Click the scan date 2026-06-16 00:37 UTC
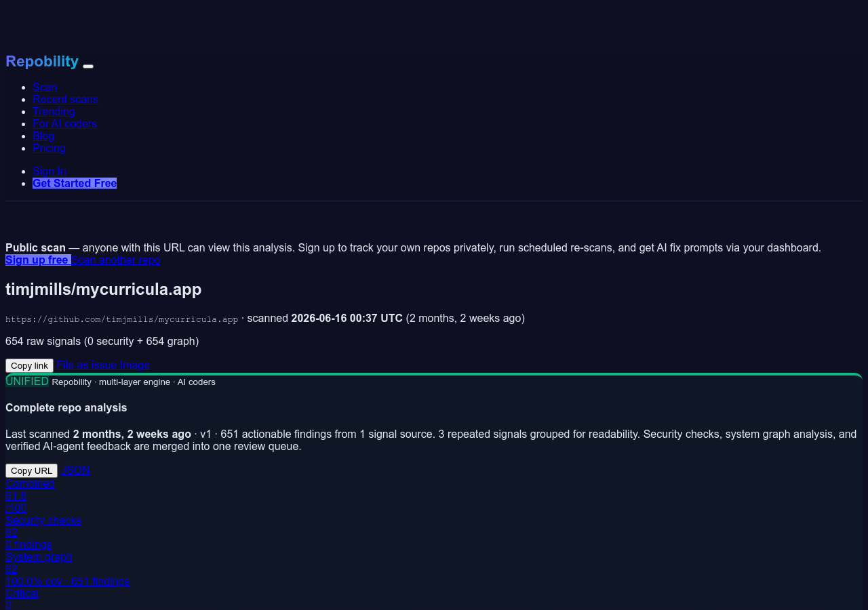This screenshot has height=610, width=868. point(347,318)
